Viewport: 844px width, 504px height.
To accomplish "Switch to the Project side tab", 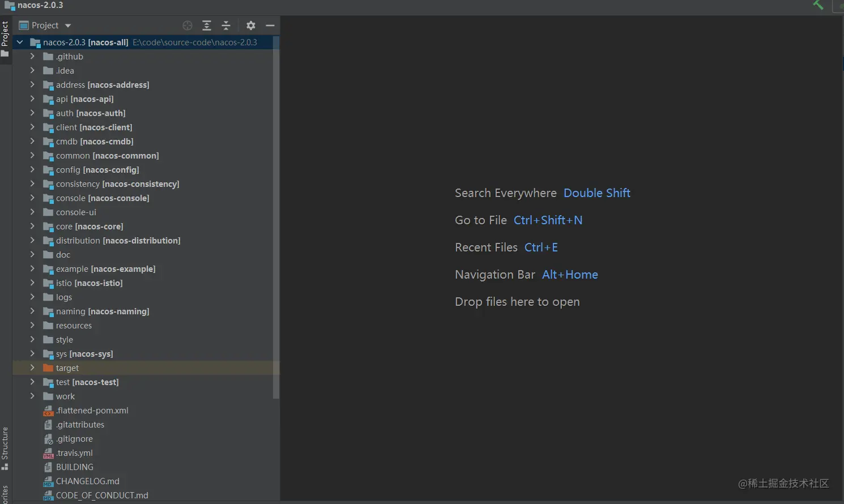I will [5, 40].
